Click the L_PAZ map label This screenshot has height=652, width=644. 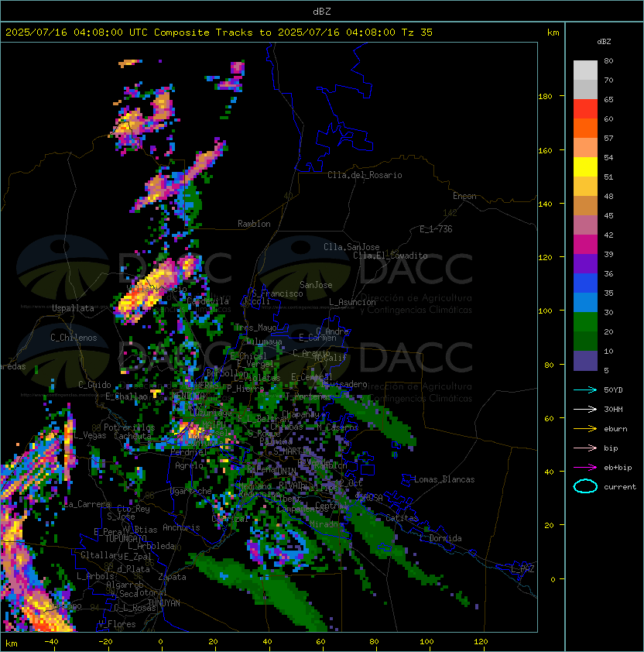[522, 570]
